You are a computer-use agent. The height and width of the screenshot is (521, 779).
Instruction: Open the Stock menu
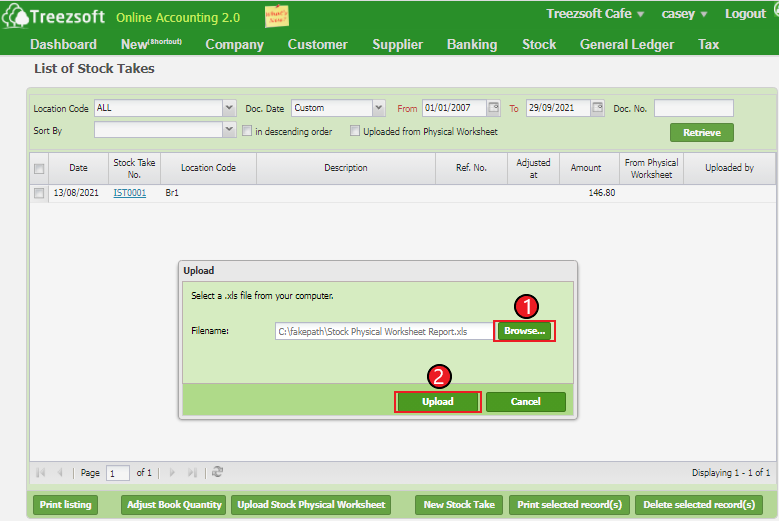(539, 44)
